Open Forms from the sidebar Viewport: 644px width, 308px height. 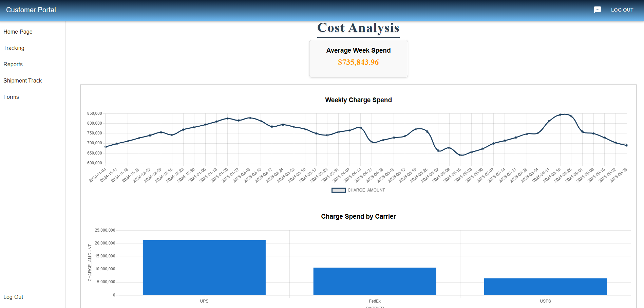(11, 97)
